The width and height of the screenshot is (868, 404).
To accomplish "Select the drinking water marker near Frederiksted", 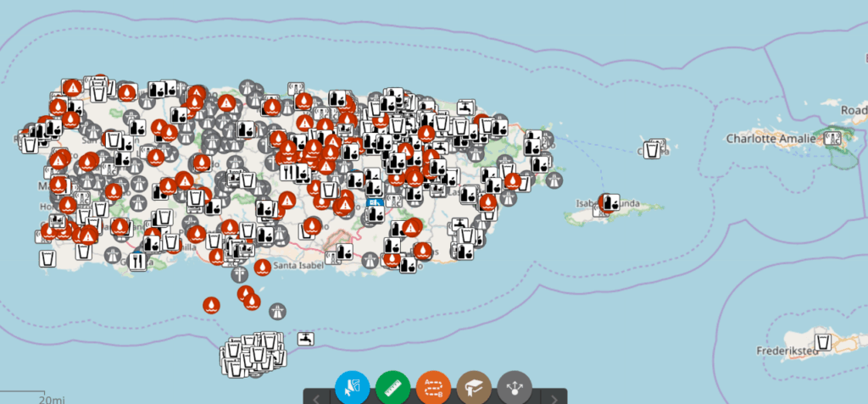I will (822, 343).
